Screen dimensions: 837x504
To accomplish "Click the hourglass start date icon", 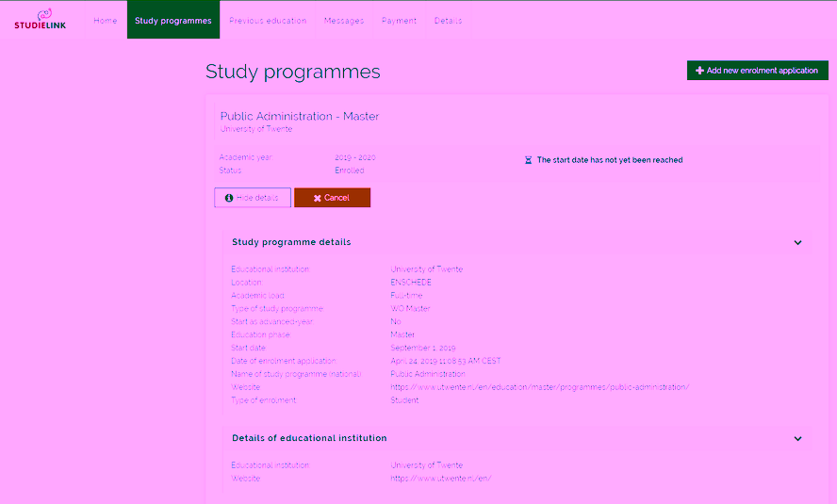I will [x=528, y=160].
